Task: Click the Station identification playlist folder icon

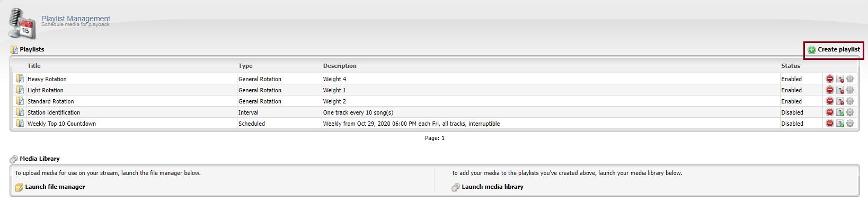Action: coord(20,112)
